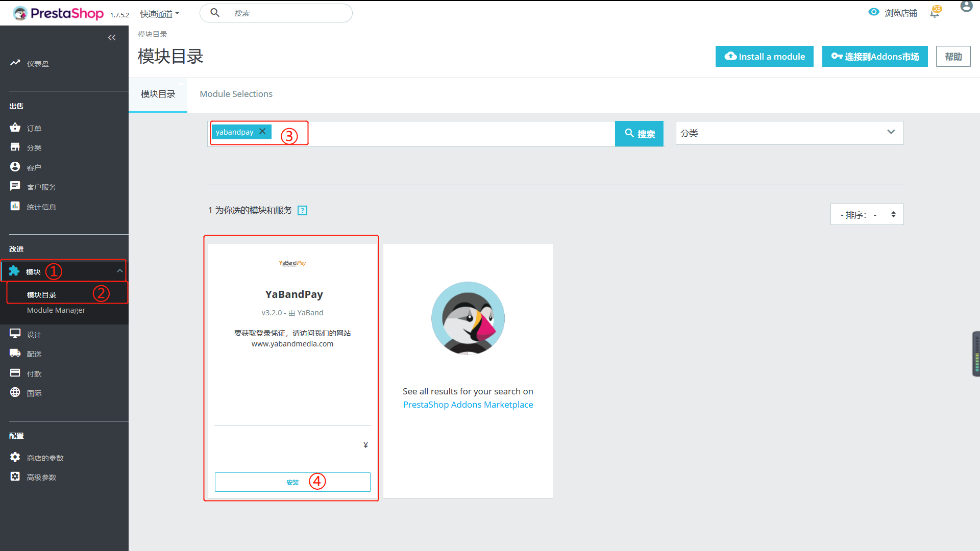Image resolution: width=980 pixels, height=551 pixels.
Task: Remove the yabandpay search tag
Action: click(x=262, y=132)
